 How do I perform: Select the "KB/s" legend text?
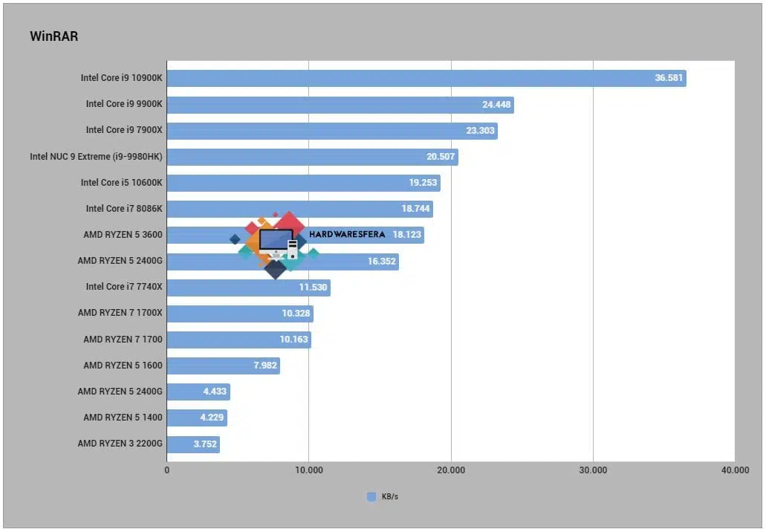click(x=390, y=496)
